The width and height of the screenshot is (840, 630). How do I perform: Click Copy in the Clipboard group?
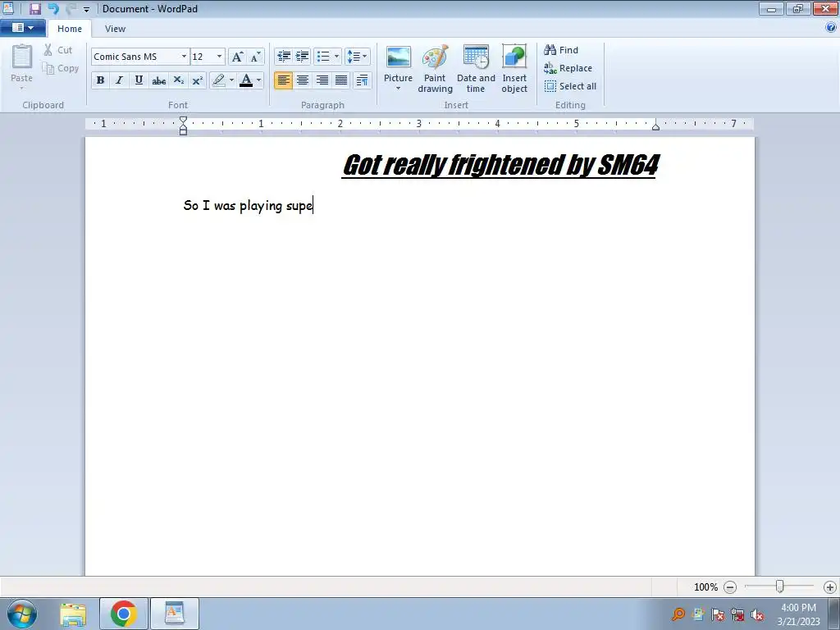coord(61,68)
